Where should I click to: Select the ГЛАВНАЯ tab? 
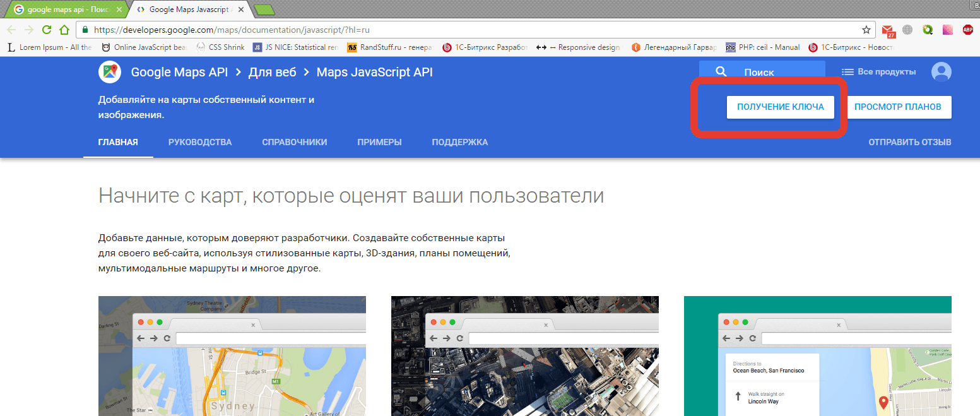pos(118,142)
